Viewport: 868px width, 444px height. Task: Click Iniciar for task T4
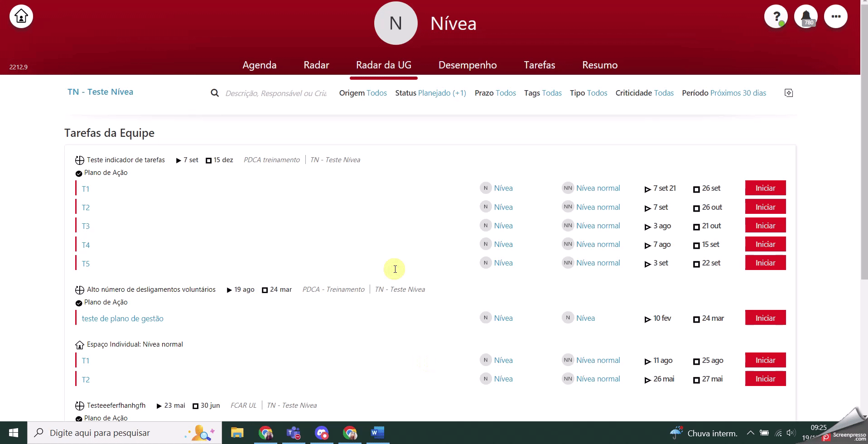(765, 244)
